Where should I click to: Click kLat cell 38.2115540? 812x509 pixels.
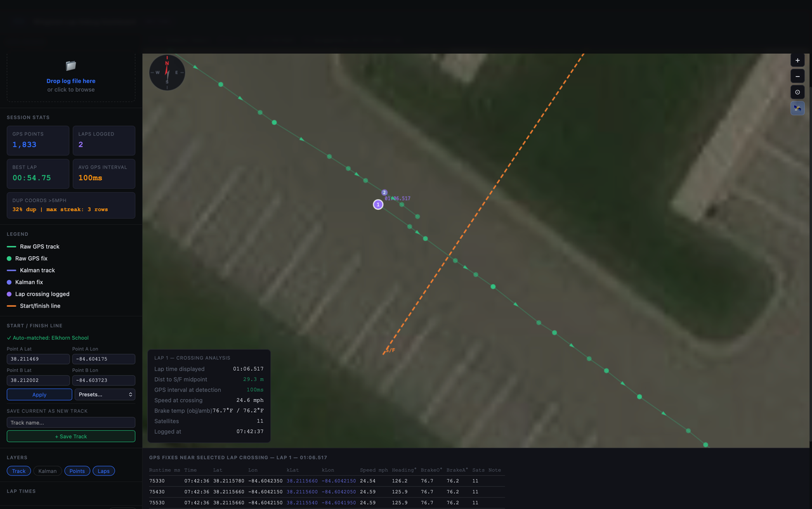(302, 503)
